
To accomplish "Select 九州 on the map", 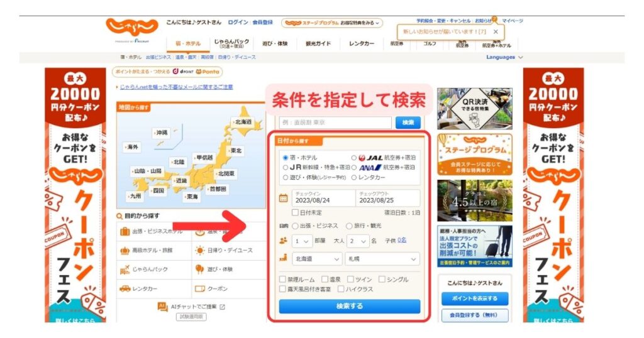I will [x=135, y=196].
